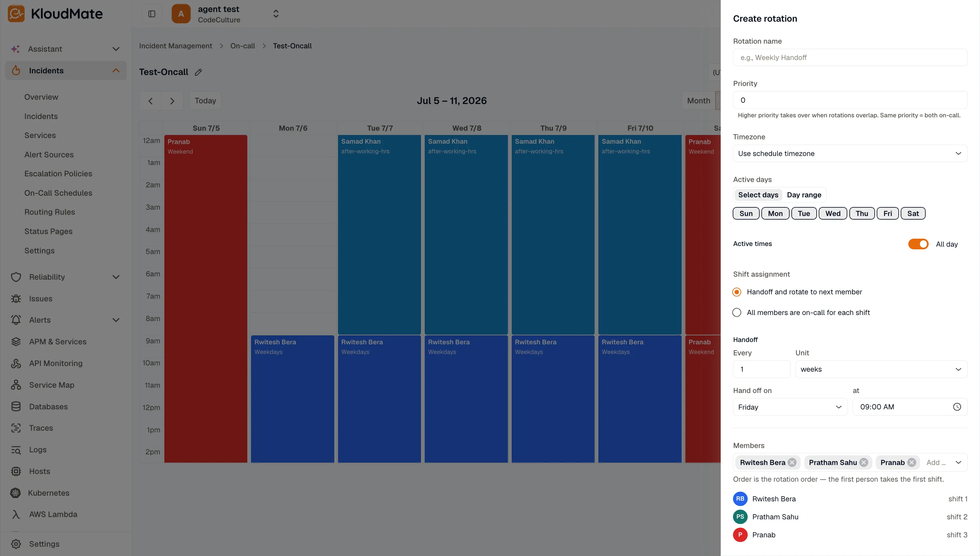Click the Hosts chip icon
The height and width of the screenshot is (556, 980).
pyautogui.click(x=16, y=471)
